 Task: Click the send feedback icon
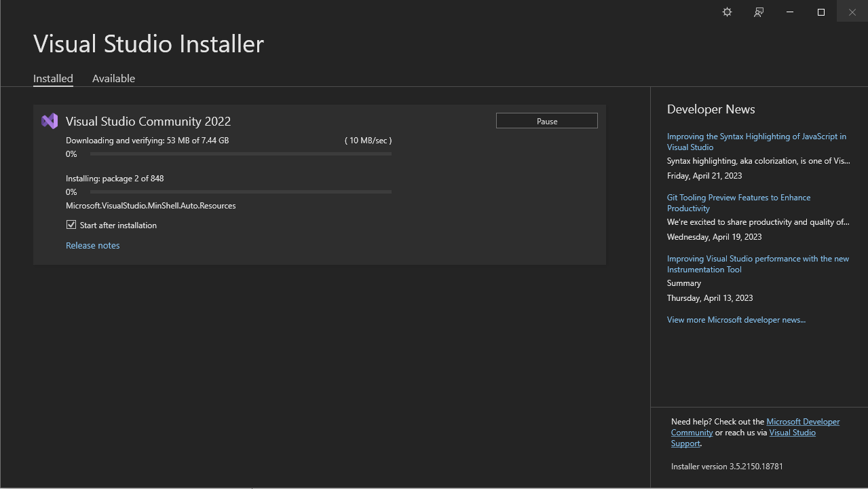click(759, 12)
